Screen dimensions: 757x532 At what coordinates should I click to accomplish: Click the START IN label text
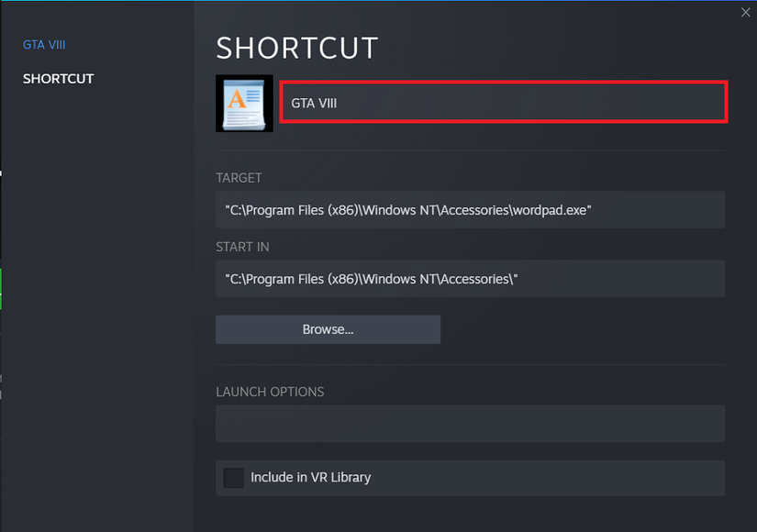(x=242, y=247)
